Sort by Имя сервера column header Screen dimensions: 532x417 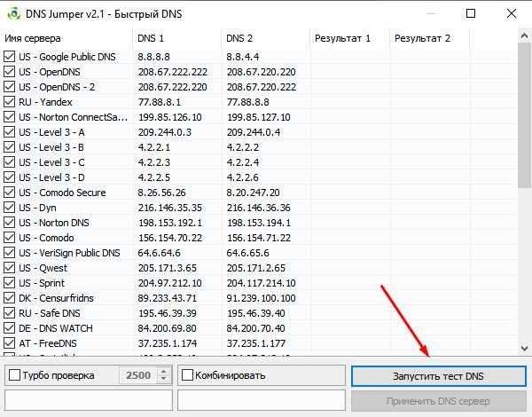[67, 38]
